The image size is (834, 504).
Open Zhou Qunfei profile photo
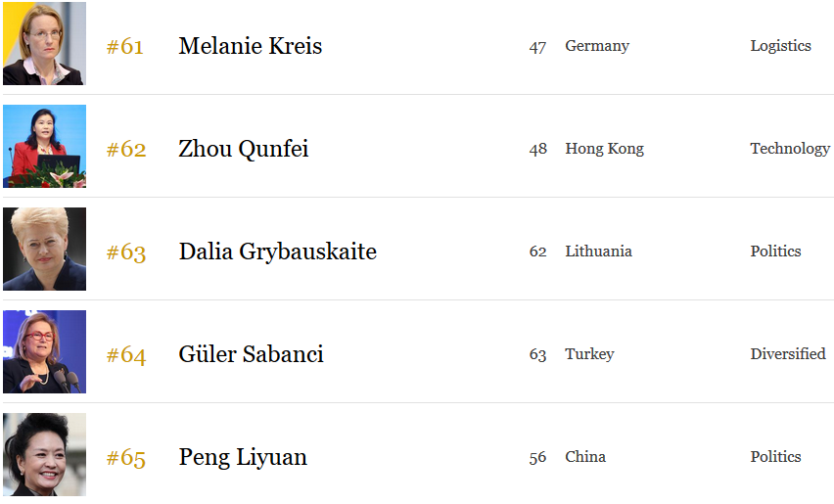pyautogui.click(x=44, y=146)
